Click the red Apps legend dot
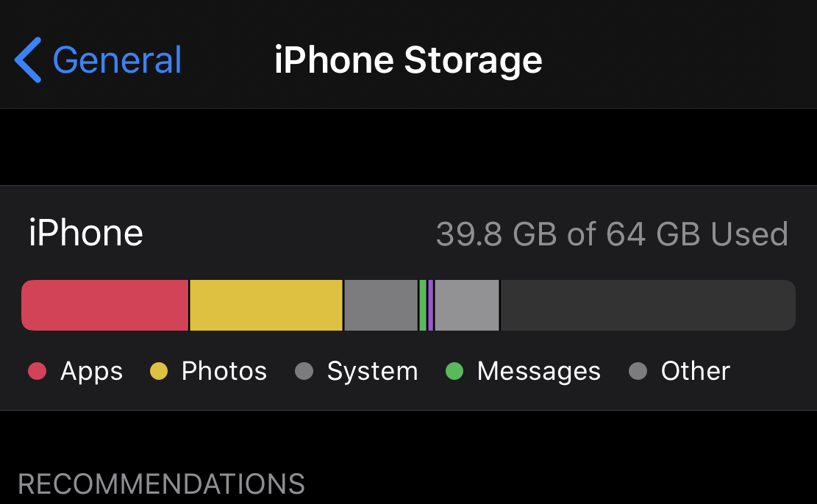This screenshot has height=504, width=817. [x=37, y=372]
